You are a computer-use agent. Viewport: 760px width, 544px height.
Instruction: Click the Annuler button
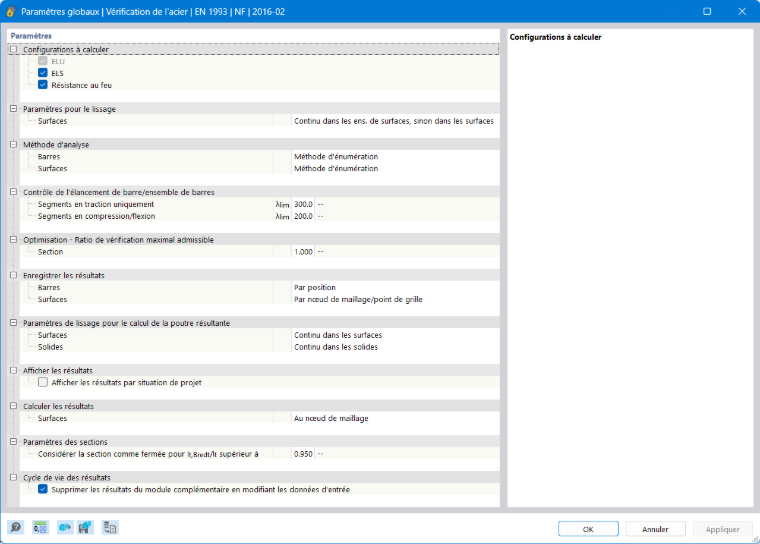pyautogui.click(x=655, y=529)
